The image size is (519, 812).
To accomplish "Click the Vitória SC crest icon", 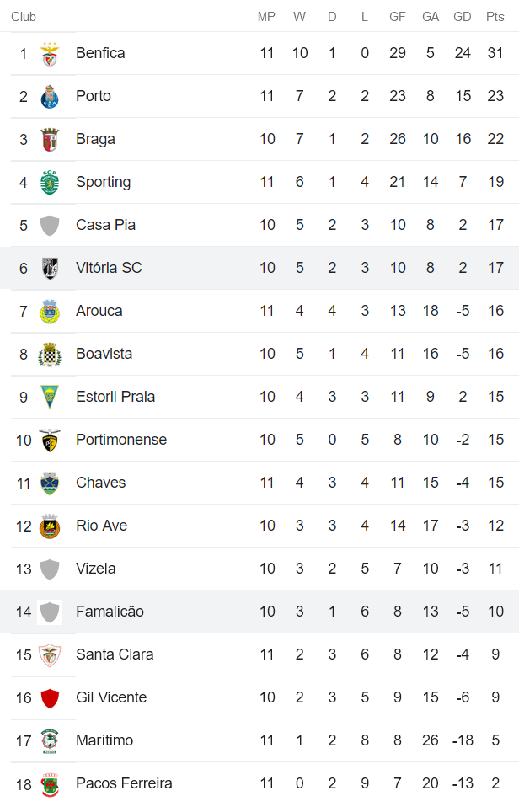I will (x=50, y=269).
